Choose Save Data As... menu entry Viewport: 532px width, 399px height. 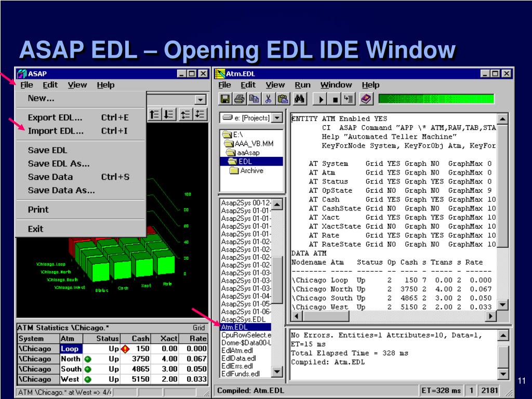(x=81, y=190)
